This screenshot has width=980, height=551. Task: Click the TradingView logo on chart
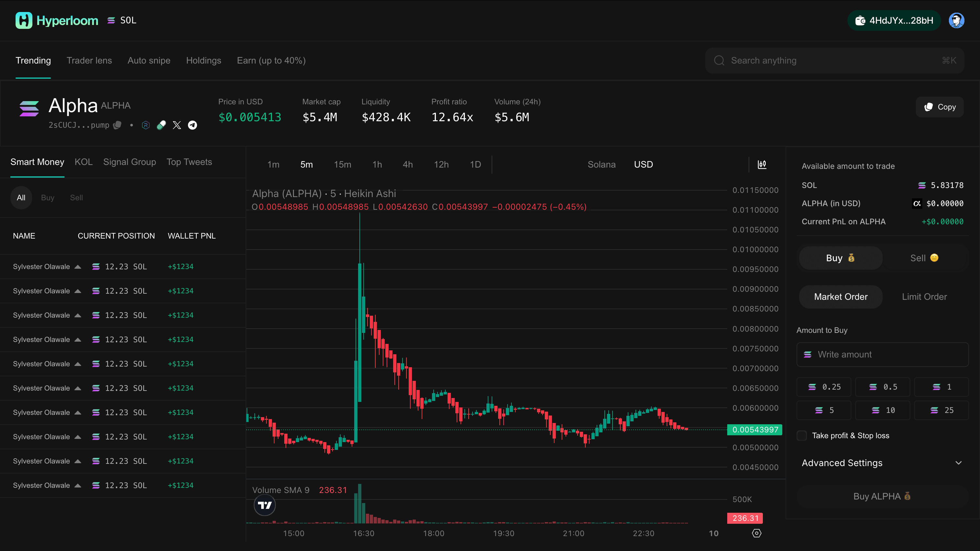265,505
